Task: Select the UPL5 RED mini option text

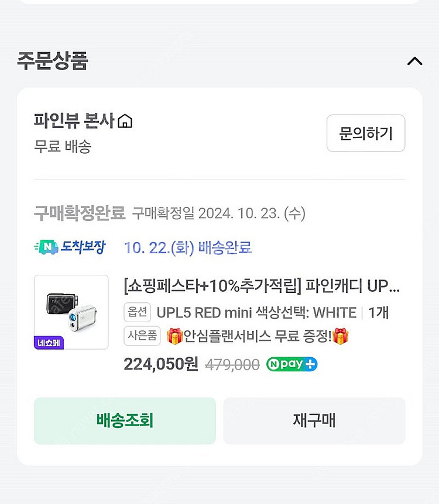Action: point(256,312)
